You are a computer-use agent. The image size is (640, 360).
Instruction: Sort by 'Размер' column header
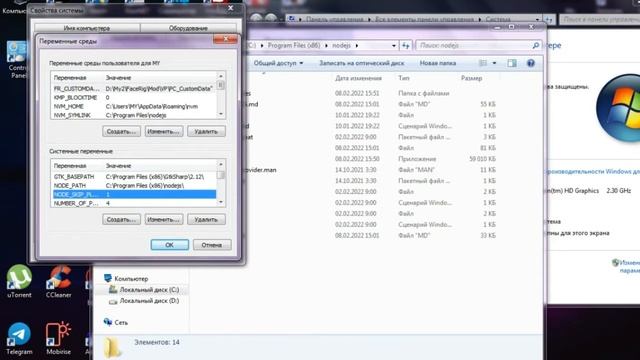pos(471,78)
